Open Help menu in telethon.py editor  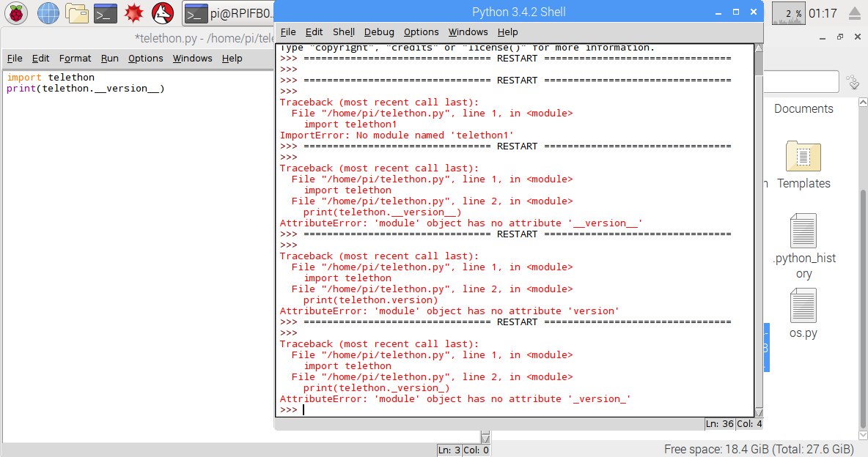pyautogui.click(x=232, y=58)
